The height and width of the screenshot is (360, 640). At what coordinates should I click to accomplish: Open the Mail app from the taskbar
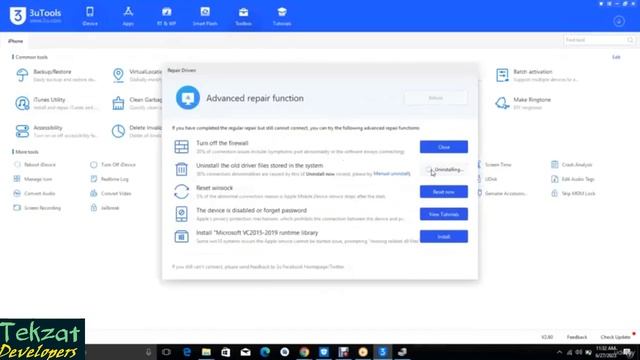coord(245,352)
